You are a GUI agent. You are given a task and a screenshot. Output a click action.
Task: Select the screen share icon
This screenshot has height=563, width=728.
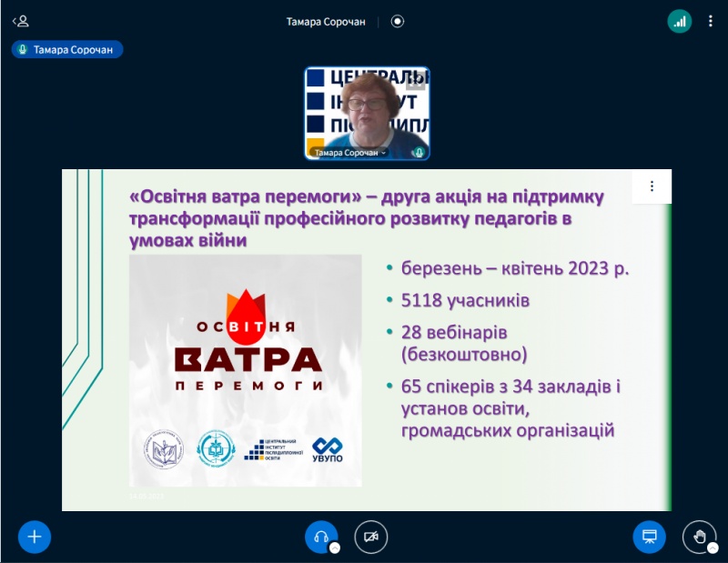(649, 537)
